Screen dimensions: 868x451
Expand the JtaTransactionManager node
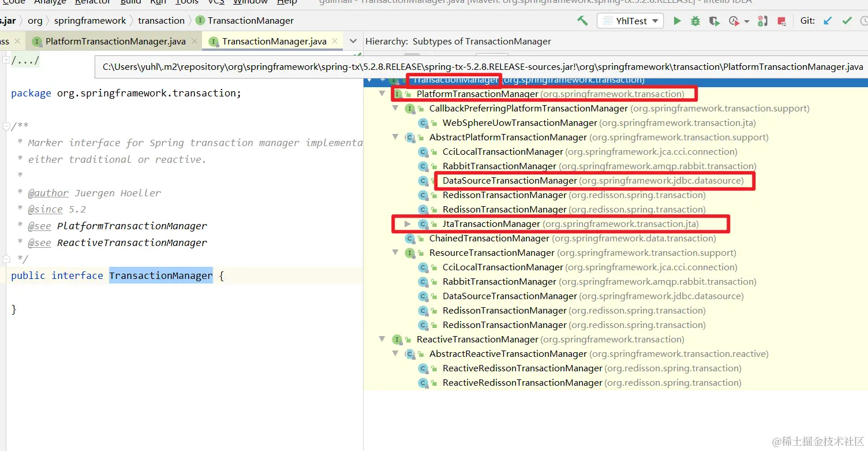pos(407,224)
